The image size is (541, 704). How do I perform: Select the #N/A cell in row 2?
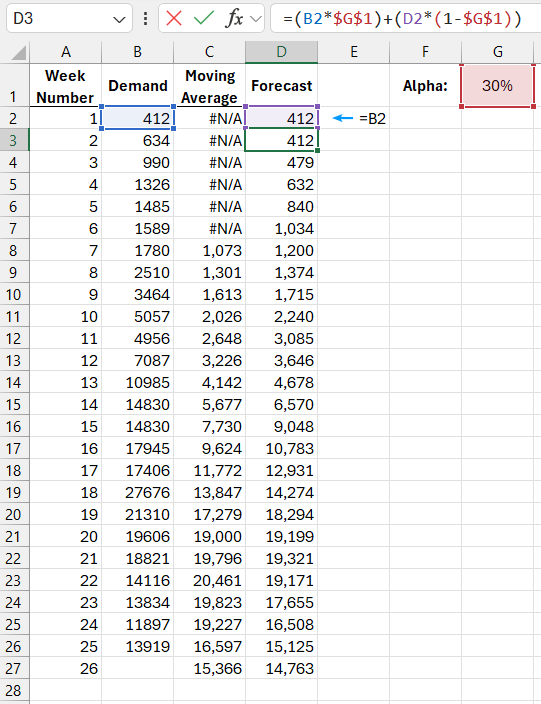[209, 119]
